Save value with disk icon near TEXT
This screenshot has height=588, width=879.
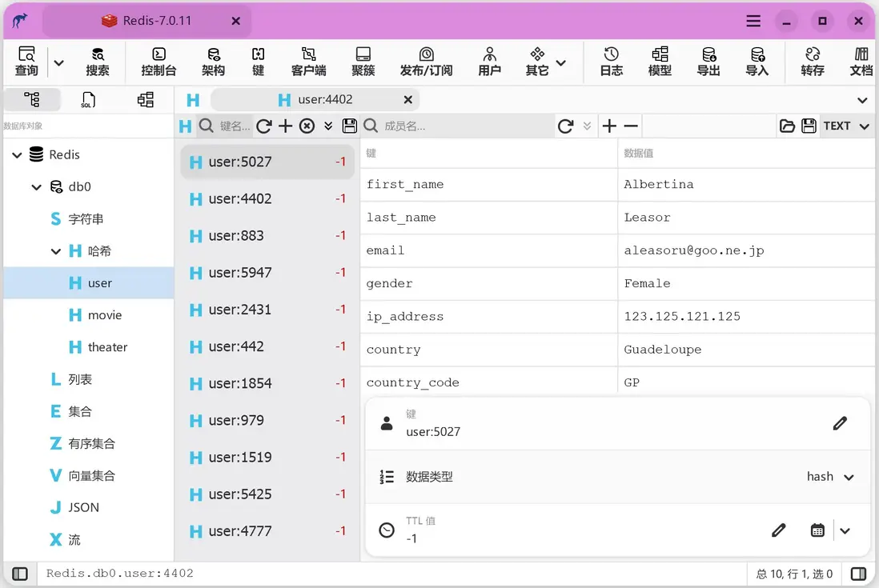[x=809, y=126]
